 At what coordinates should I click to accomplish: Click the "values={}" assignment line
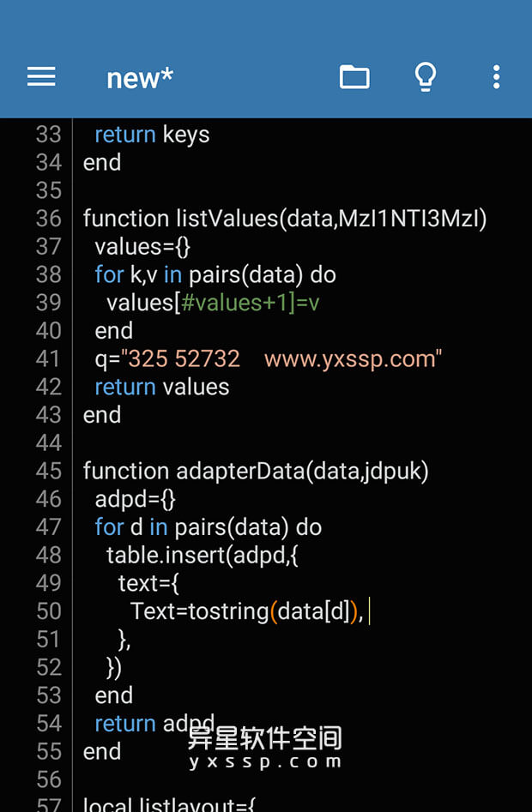[x=142, y=247]
